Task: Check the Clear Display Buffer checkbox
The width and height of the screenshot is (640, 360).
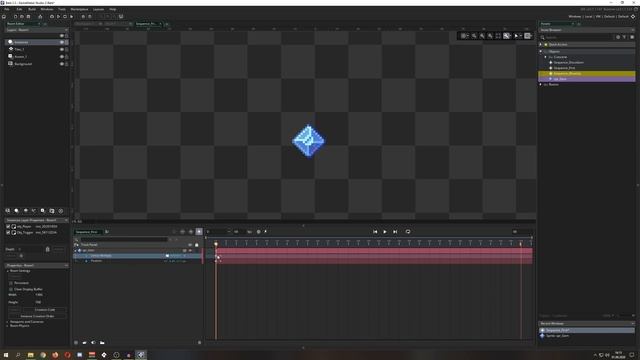Action: pos(11,289)
